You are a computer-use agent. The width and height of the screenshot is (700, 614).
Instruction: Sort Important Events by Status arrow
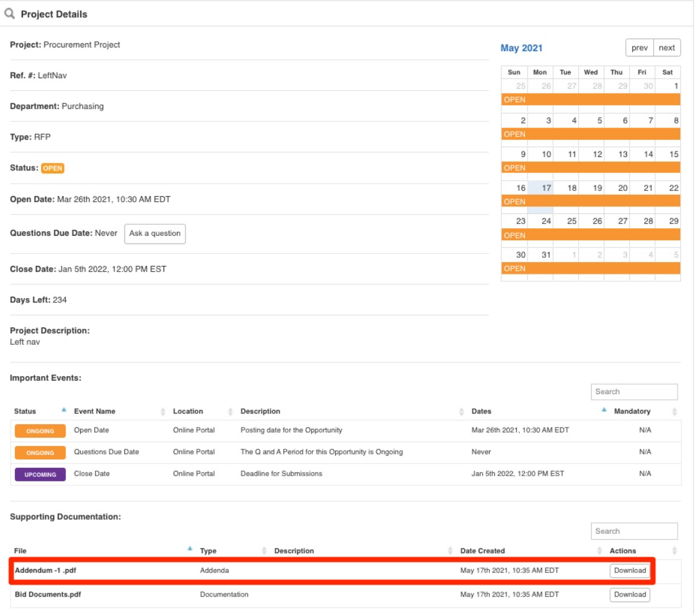(x=64, y=410)
